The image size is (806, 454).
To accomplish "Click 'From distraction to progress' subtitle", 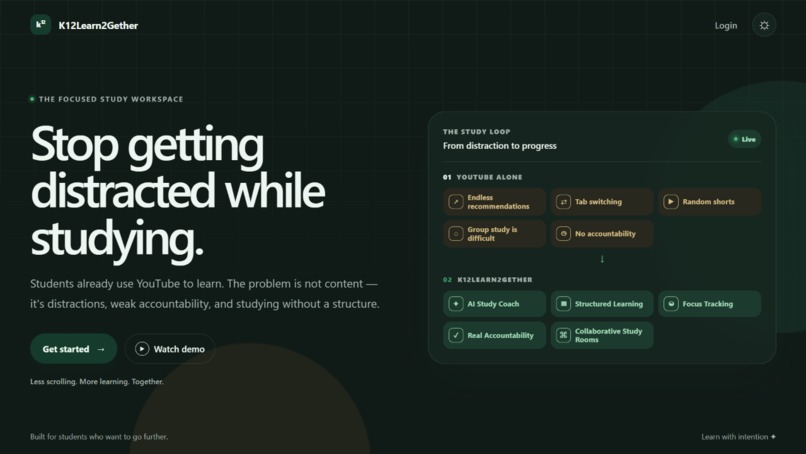I will [x=500, y=146].
